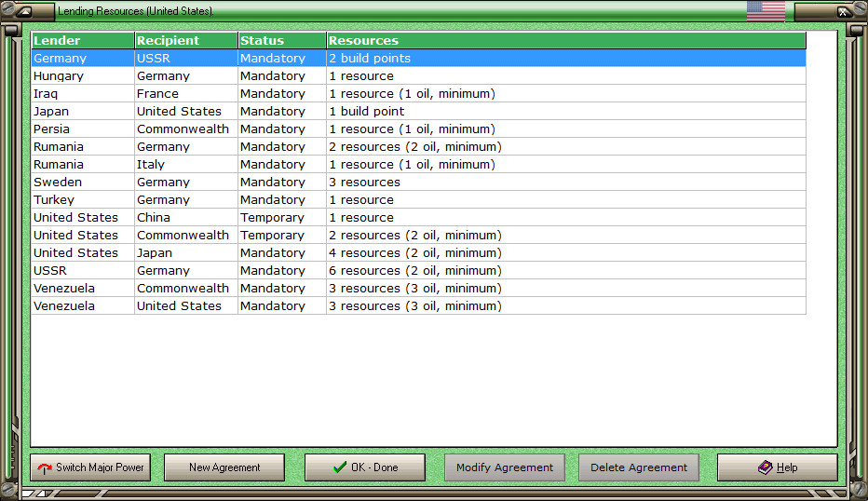
Task: Select the Japan lender row
Action: tap(418, 111)
